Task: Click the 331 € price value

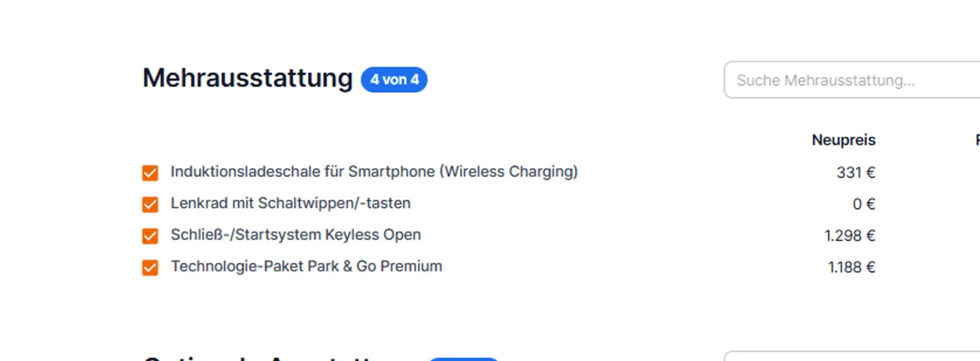Action: coord(855,173)
